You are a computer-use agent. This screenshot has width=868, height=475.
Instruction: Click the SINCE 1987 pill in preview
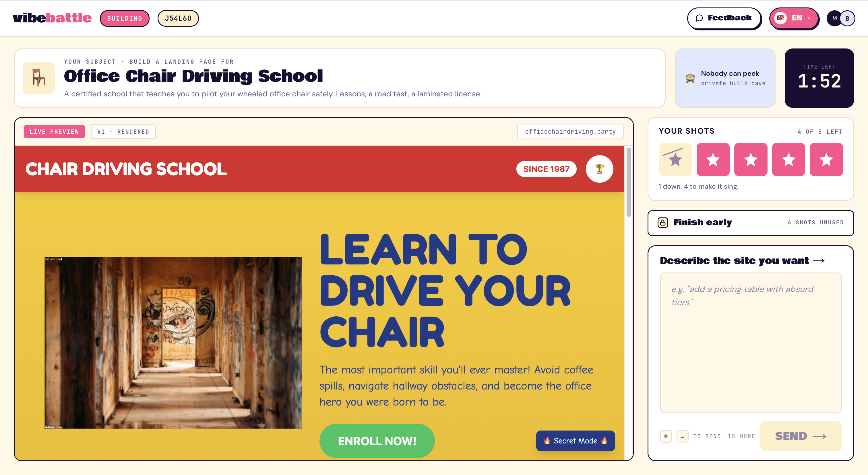tap(546, 169)
